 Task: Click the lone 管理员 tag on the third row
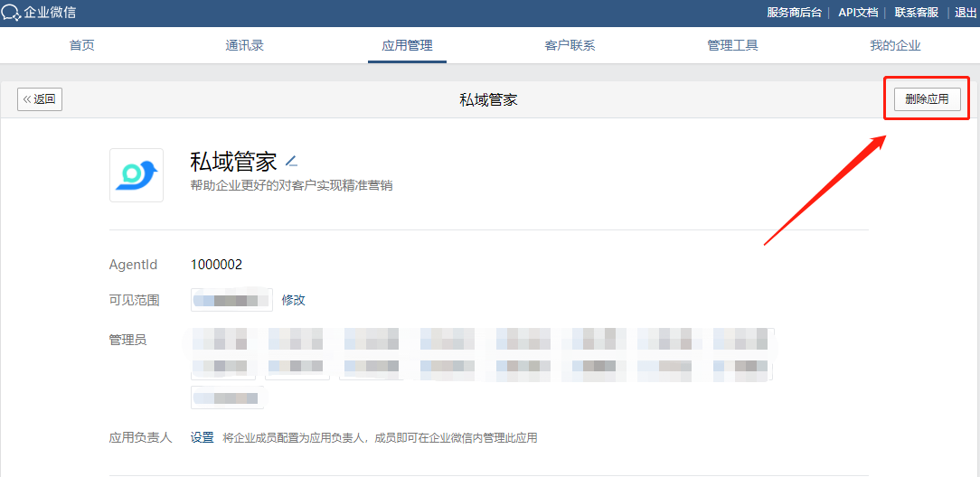tap(227, 397)
